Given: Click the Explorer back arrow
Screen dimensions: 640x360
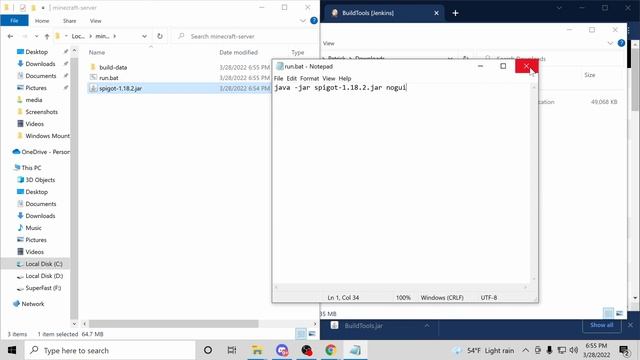Looking at the screenshot, I should point(10,36).
